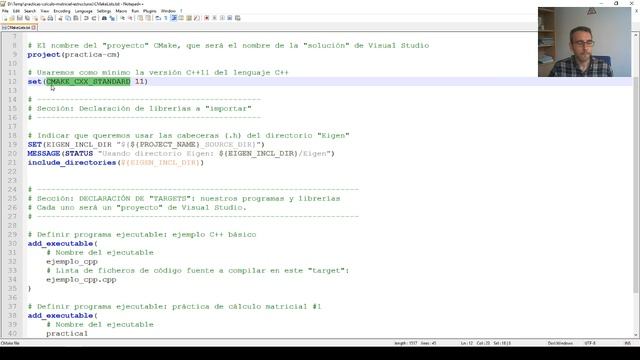Open the Run menu

click(x=135, y=11)
